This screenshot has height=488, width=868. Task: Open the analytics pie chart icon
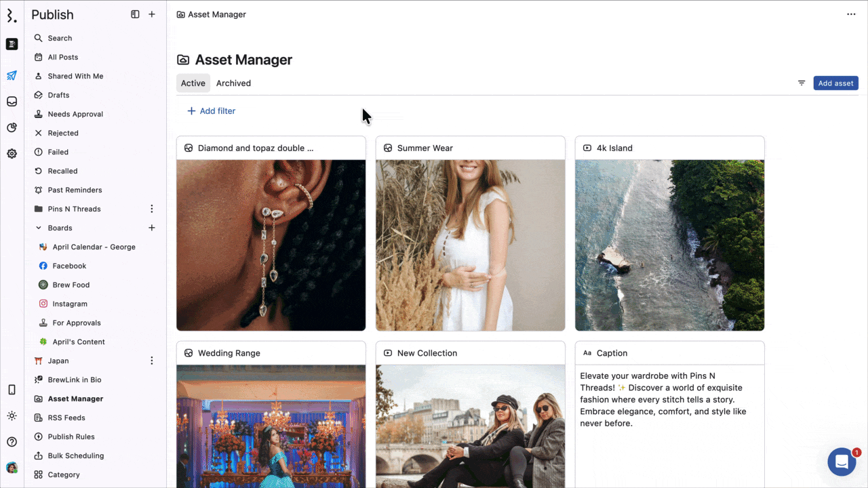click(x=12, y=127)
